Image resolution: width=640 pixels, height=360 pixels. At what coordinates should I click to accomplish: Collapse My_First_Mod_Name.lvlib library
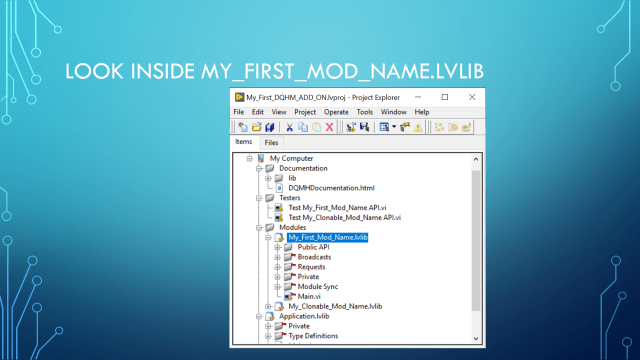coord(268,237)
